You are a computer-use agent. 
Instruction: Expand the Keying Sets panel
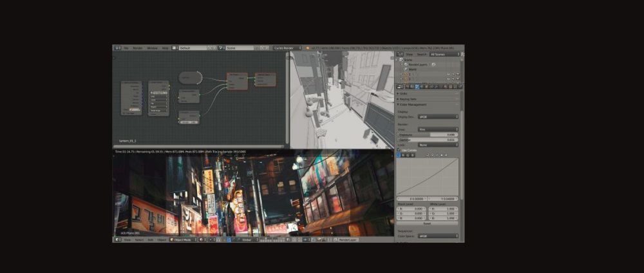tap(408, 99)
